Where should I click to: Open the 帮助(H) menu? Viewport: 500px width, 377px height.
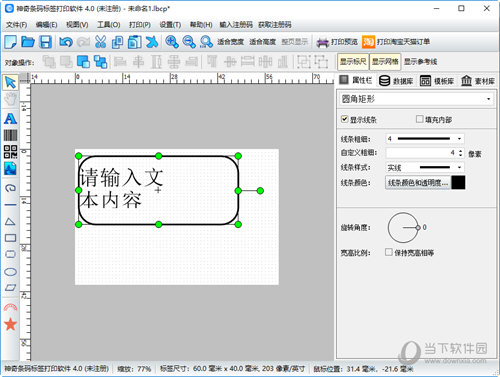201,25
